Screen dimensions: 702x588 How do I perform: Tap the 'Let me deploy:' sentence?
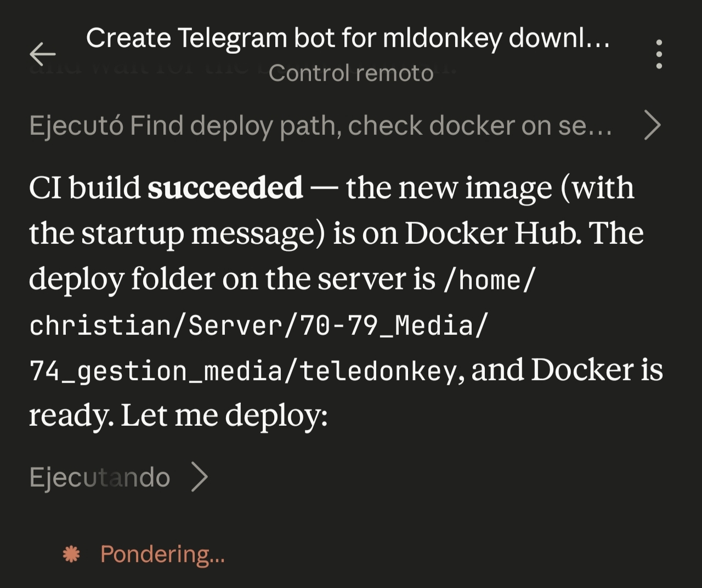(x=224, y=415)
